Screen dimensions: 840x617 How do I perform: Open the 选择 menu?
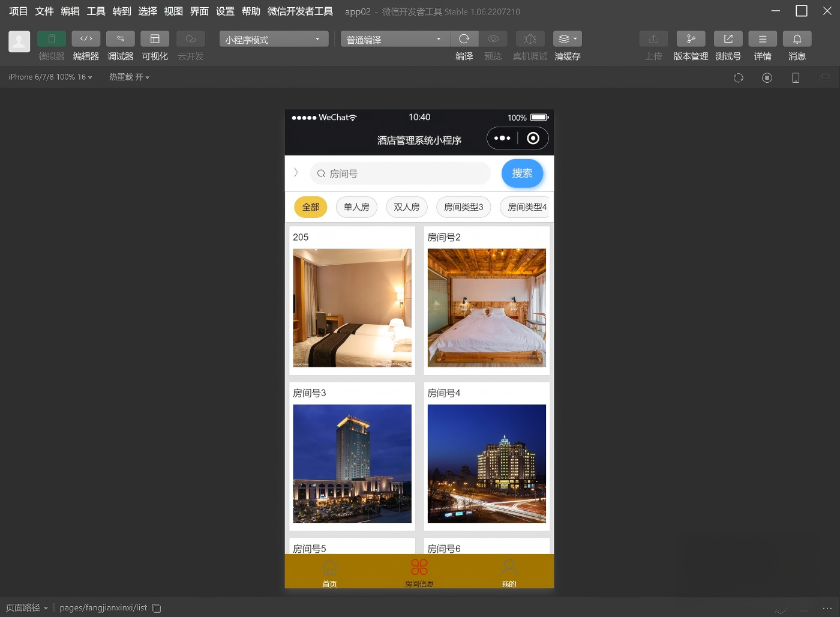(x=148, y=11)
